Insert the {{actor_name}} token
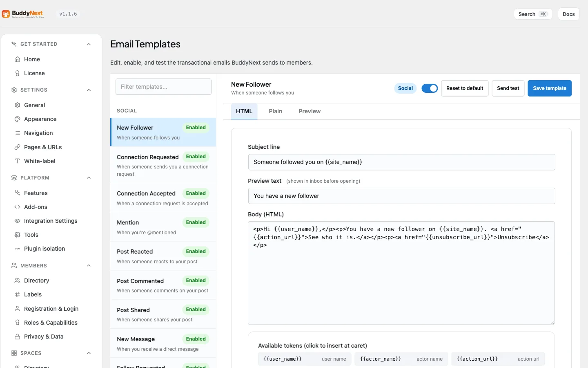This screenshot has height=368, width=588. point(401,359)
